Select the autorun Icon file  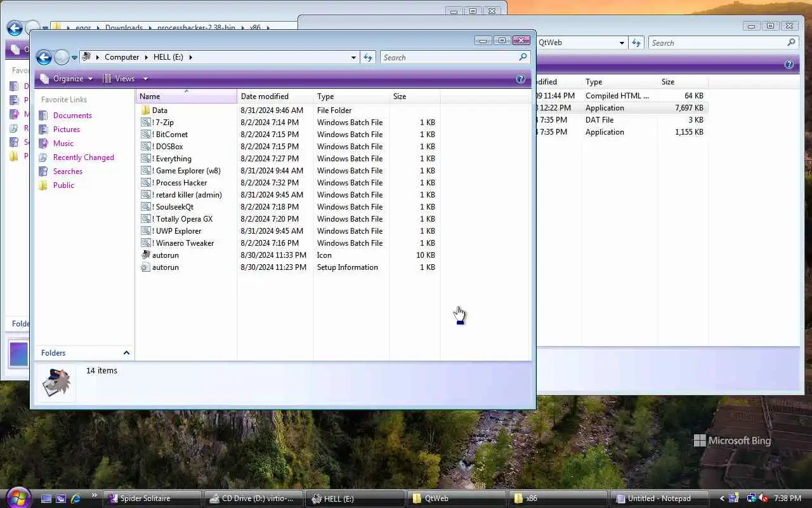click(146, 255)
